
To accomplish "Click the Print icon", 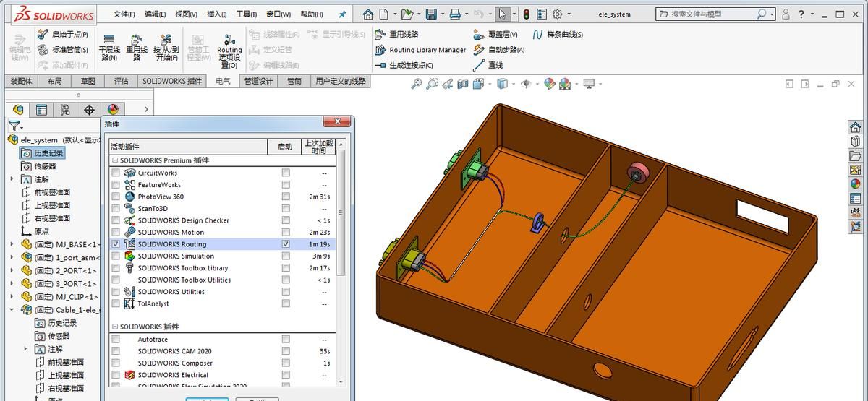I will point(454,14).
